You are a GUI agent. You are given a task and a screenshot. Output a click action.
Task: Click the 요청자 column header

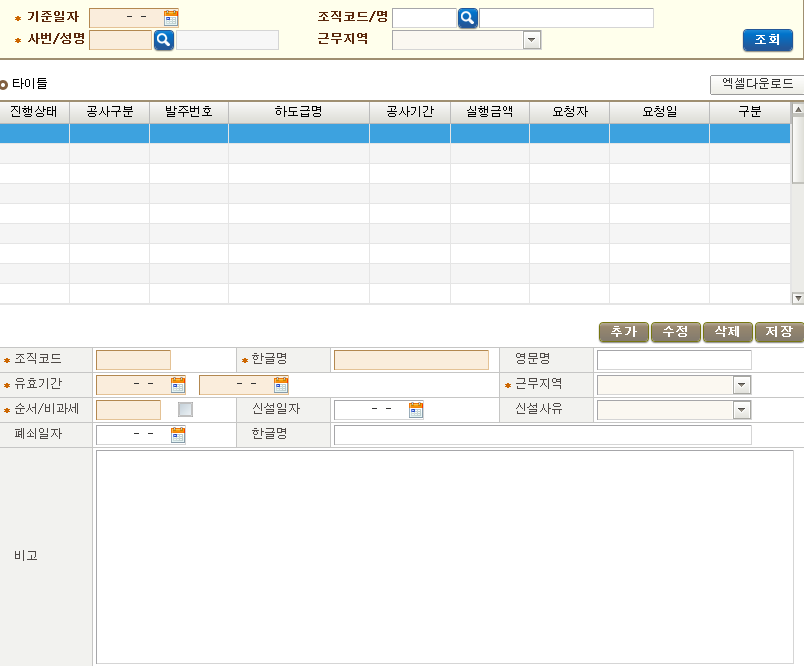click(x=570, y=112)
